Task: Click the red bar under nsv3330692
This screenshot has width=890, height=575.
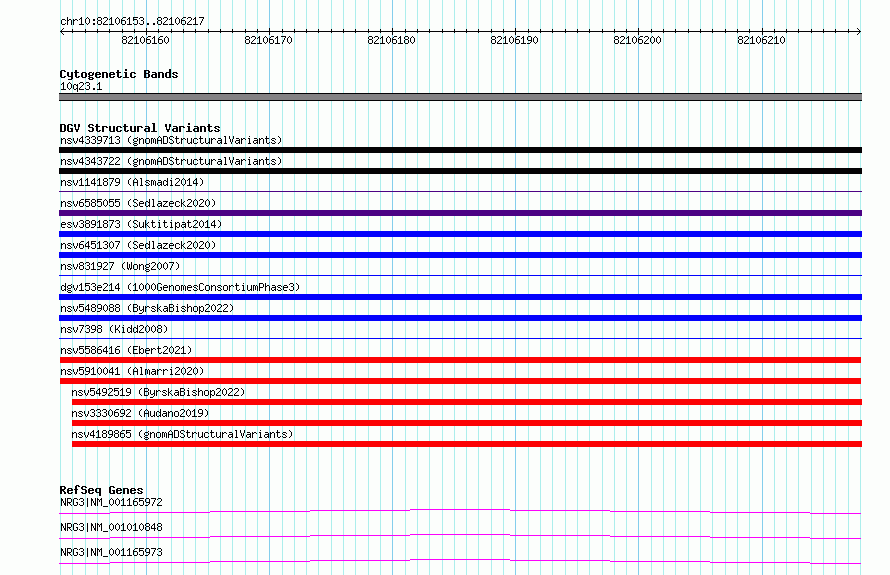Action: [467, 423]
